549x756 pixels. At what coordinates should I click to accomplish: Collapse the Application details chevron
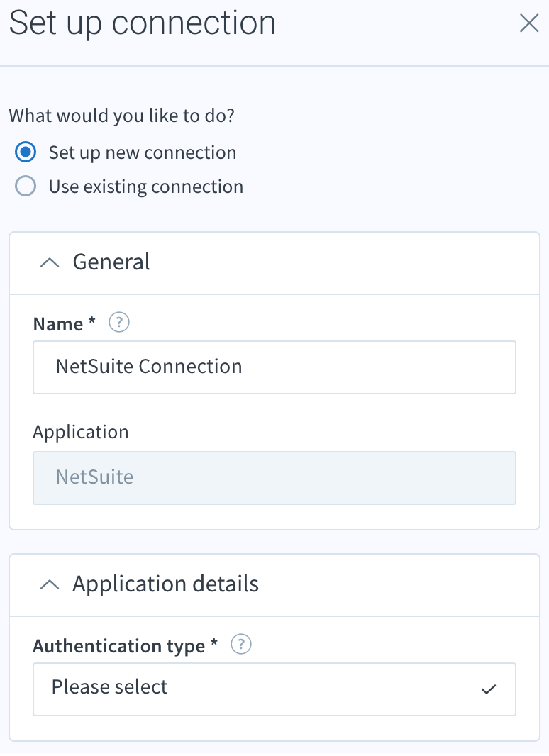coord(50,585)
